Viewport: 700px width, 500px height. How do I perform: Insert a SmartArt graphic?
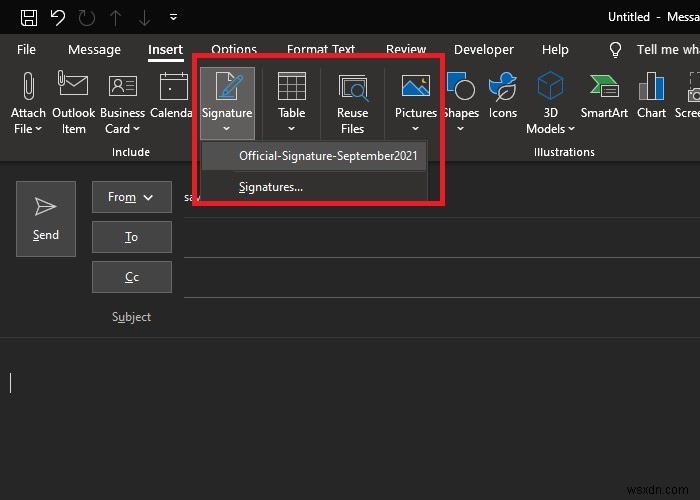click(604, 95)
